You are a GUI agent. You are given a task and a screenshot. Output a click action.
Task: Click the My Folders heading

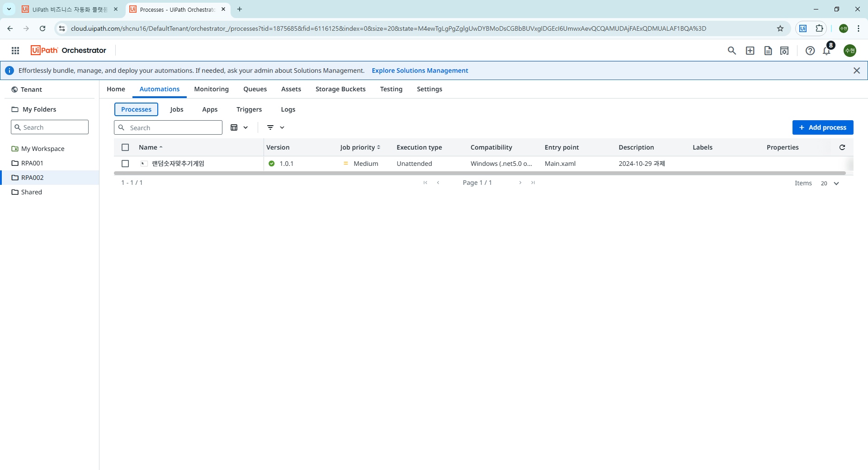click(39, 109)
